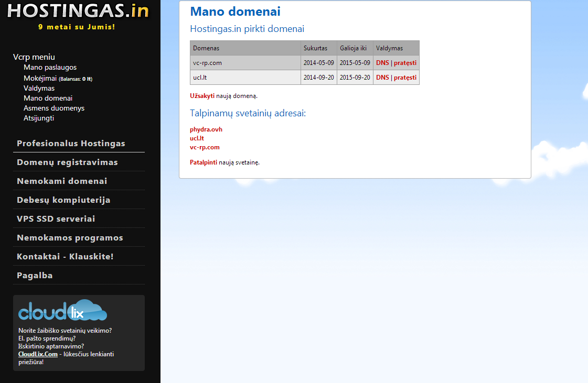588x383 pixels.
Task: Click the HOSTINGAS.in site logo
Action: (x=78, y=11)
